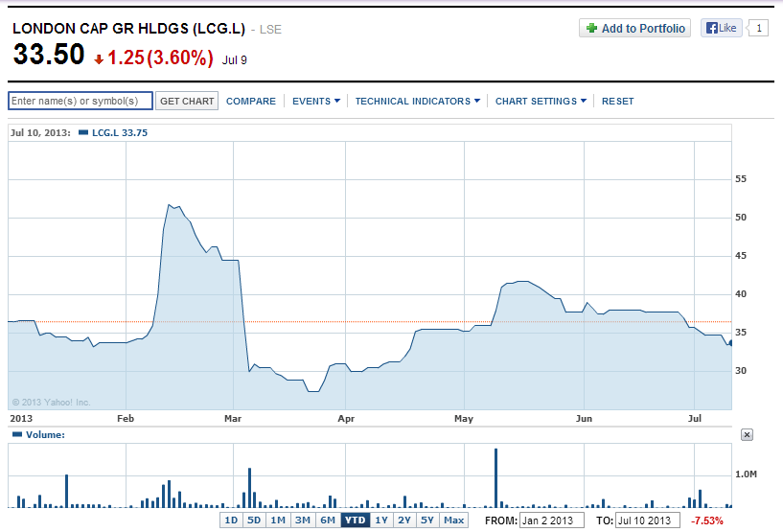Viewport: 783px width, 532px height.
Task: Click the Volume legend marker
Action: click(15, 434)
